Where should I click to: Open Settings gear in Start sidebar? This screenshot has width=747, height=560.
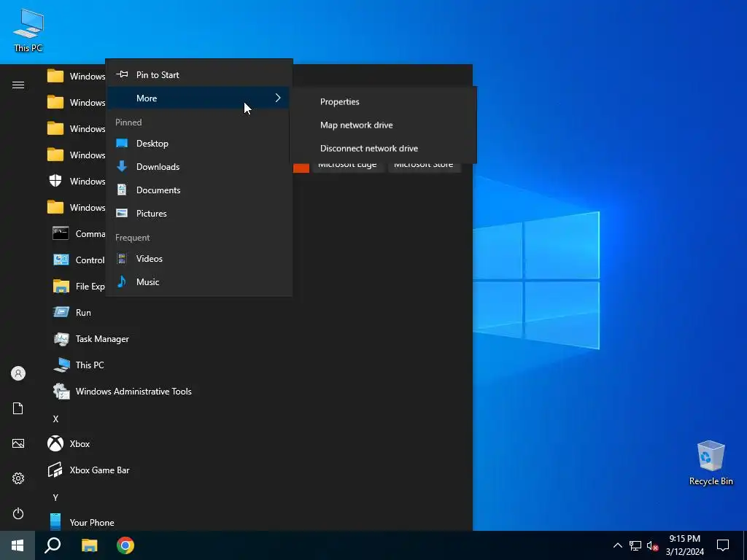click(18, 478)
